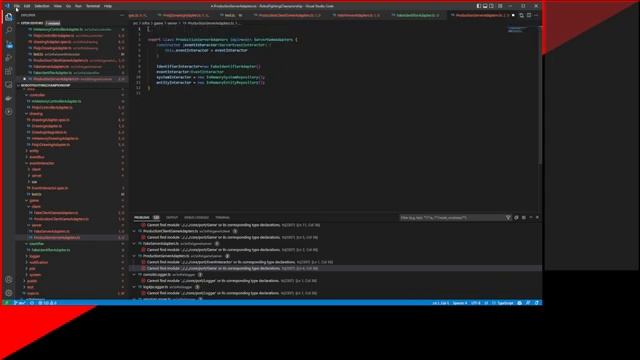Toggle primary side bar layout icon
Screen dimensions: 640x360
(x=478, y=6)
